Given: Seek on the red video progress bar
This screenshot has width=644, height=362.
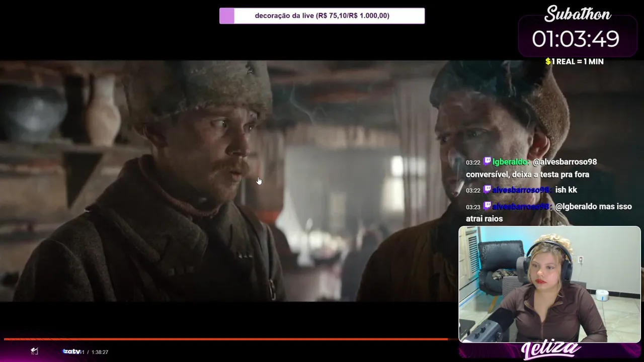Looking at the screenshot, I should tap(226, 339).
